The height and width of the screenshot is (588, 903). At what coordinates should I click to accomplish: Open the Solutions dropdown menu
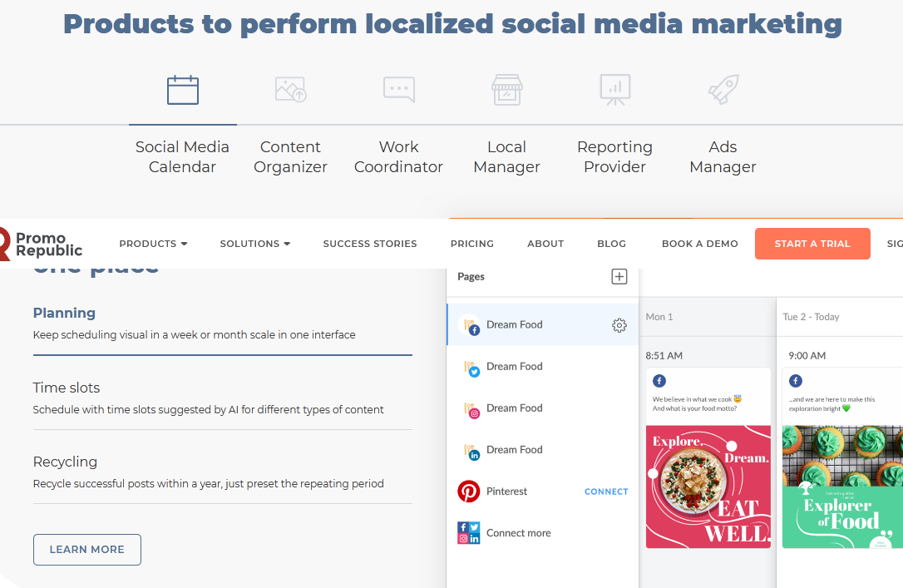[255, 244]
